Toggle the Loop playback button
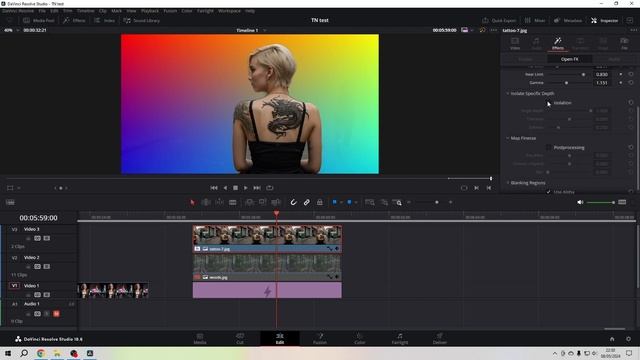This screenshot has width=640, height=360. (x=270, y=188)
